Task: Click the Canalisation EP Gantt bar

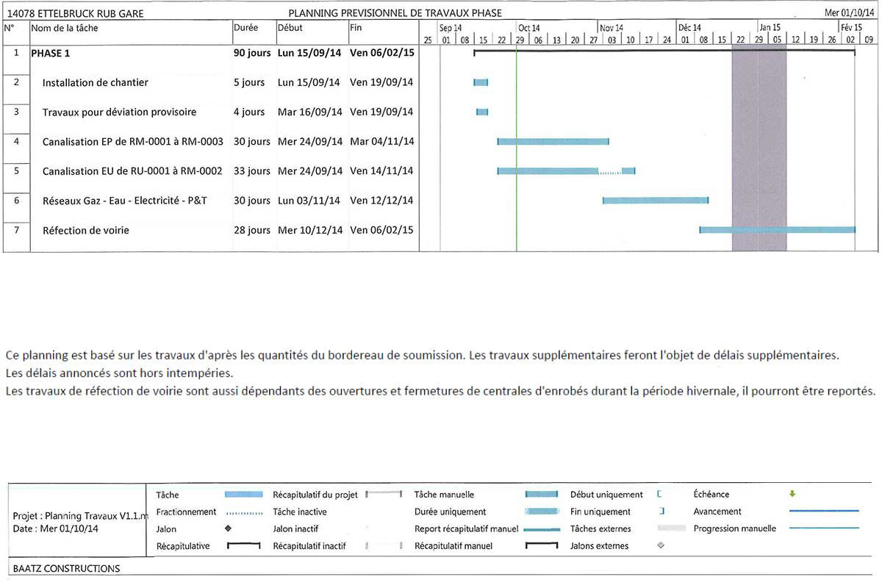Action: (553, 141)
